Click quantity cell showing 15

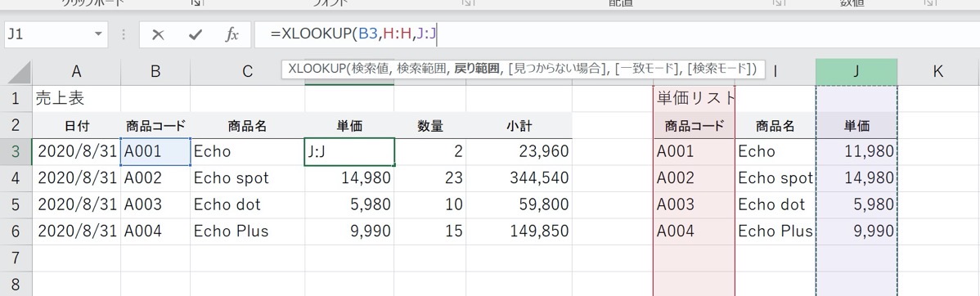pyautogui.click(x=430, y=231)
